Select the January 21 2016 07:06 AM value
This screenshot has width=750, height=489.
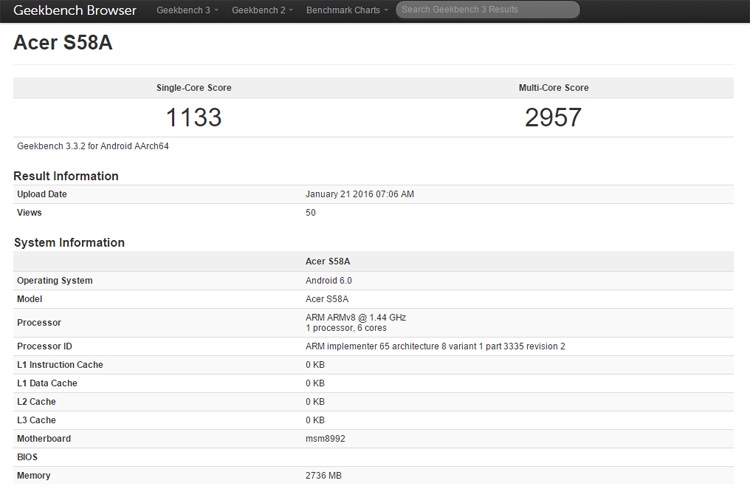coord(360,194)
